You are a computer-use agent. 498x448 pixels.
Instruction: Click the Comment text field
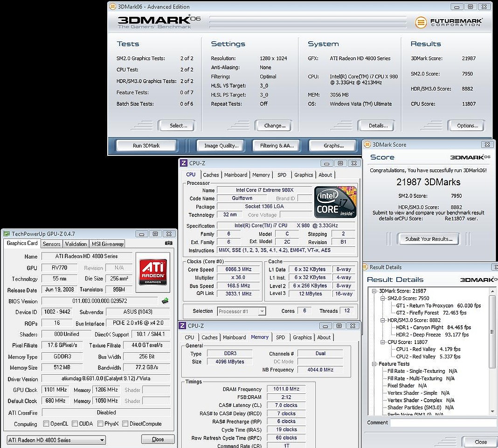click(443, 423)
